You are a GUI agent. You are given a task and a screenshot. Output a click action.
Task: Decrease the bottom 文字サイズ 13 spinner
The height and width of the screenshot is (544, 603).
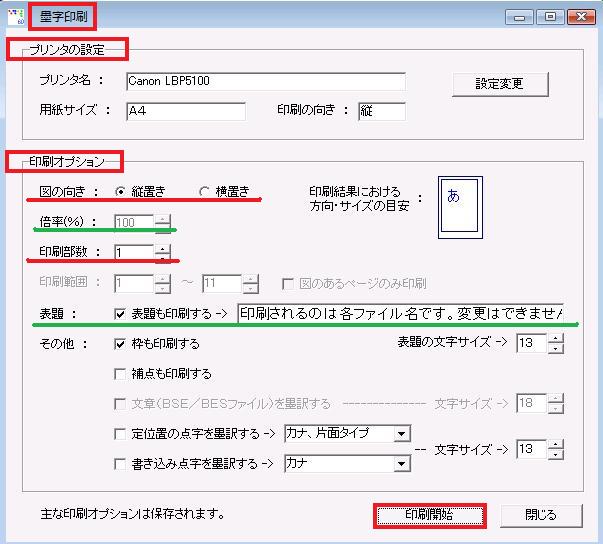click(x=555, y=455)
